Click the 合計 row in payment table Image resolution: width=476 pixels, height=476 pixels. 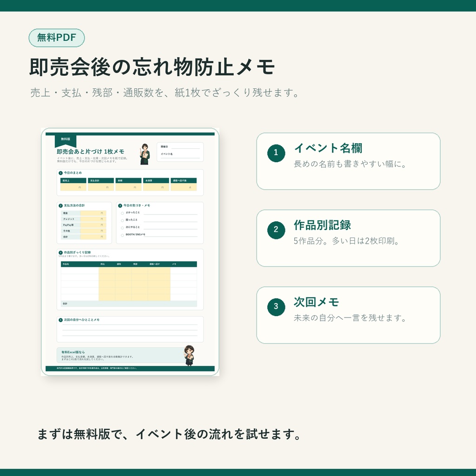click(x=84, y=237)
